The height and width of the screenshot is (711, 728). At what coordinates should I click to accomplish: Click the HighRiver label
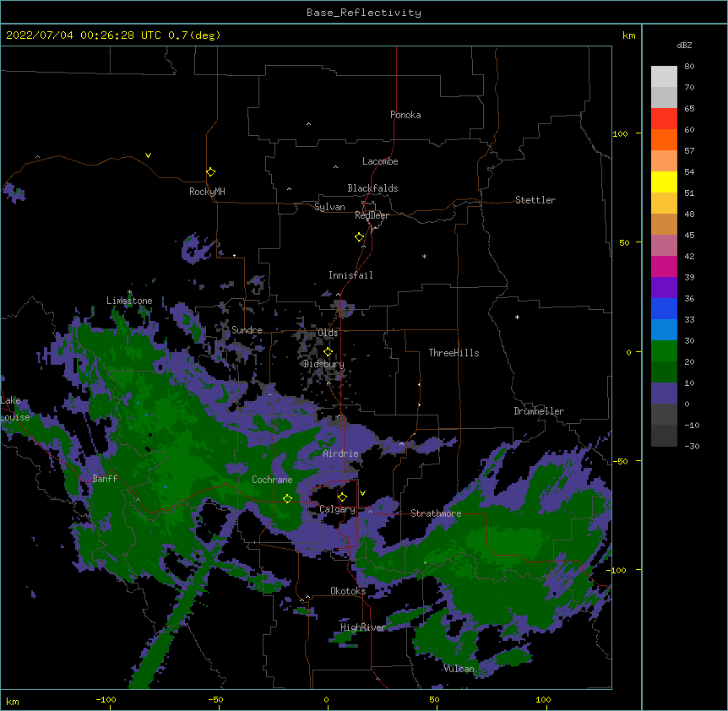point(363,627)
